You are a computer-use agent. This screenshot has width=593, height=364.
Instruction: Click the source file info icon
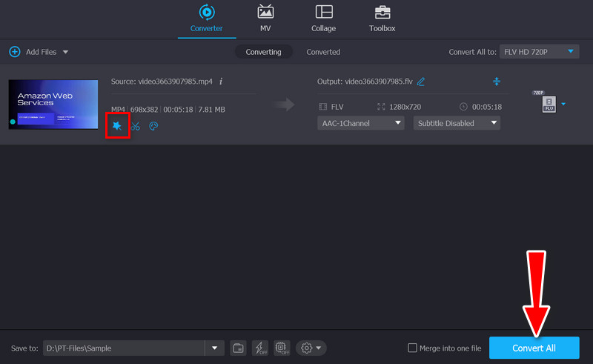click(221, 81)
